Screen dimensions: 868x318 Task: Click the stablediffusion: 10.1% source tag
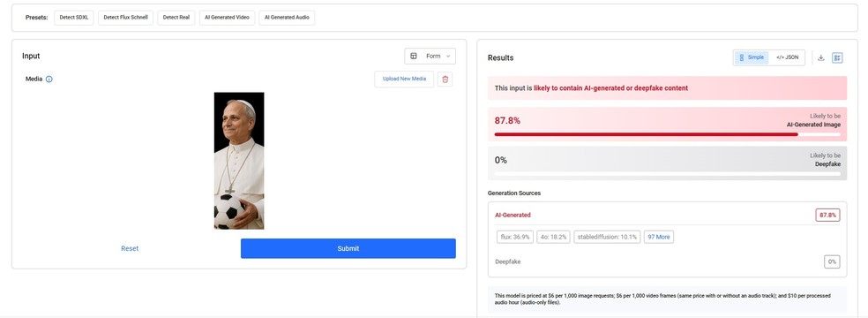coord(607,237)
